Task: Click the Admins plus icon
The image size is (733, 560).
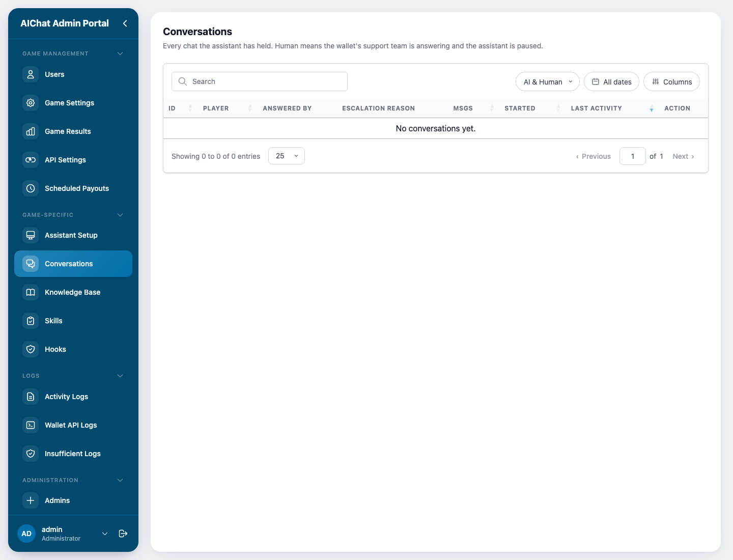Action: coord(31,500)
